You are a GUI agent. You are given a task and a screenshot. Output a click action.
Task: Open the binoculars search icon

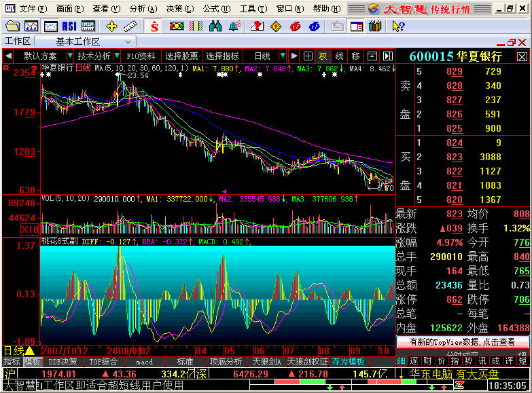tap(215, 26)
